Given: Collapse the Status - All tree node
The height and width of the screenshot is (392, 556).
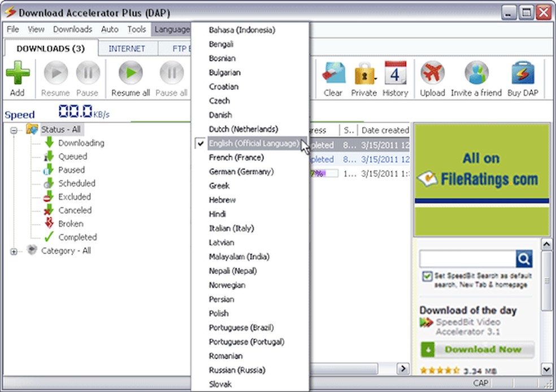Looking at the screenshot, I should click(14, 130).
